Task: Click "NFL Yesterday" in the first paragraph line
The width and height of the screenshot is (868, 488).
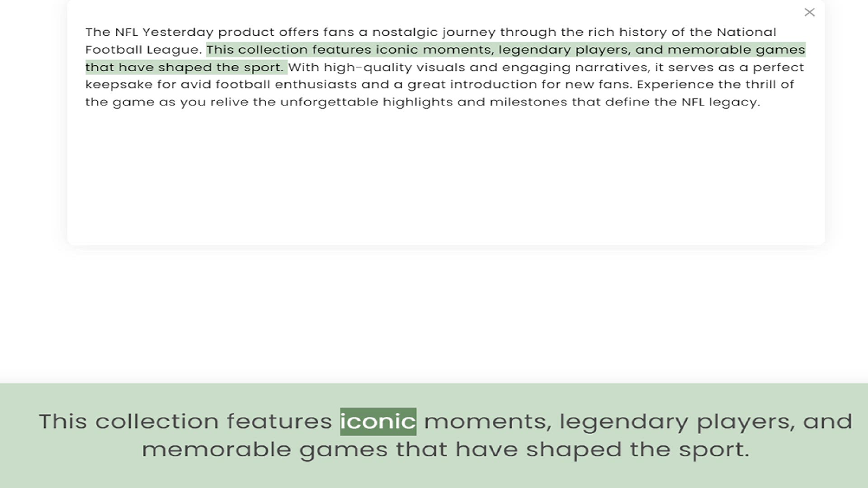Action: pyautogui.click(x=164, y=32)
